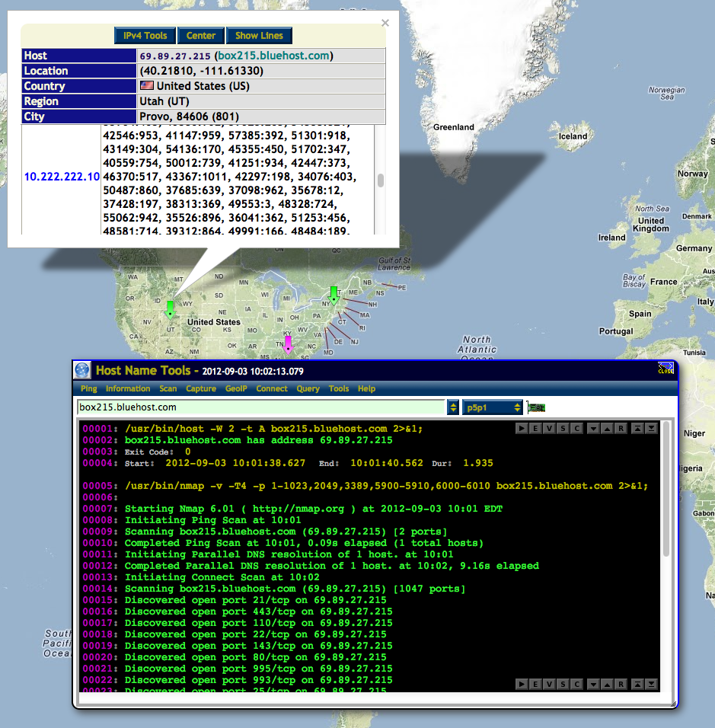Click the bottom up-triangle button in terminal toolbar
Screen dimensions: 715x728
[607, 684]
